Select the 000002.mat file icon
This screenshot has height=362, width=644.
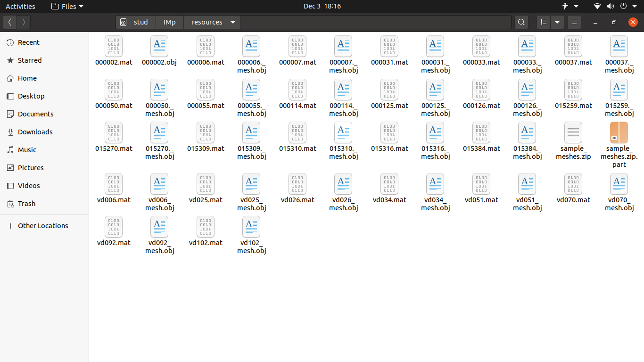114,46
